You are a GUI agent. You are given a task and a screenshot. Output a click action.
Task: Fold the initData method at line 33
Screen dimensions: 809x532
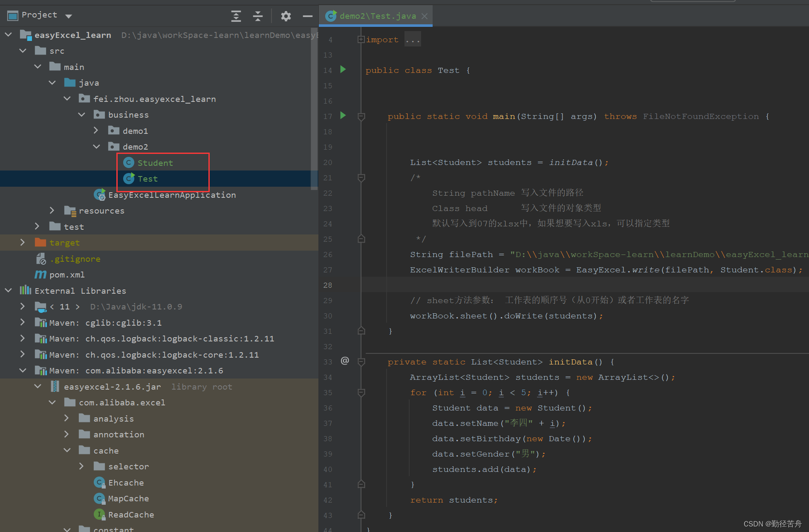(x=361, y=362)
